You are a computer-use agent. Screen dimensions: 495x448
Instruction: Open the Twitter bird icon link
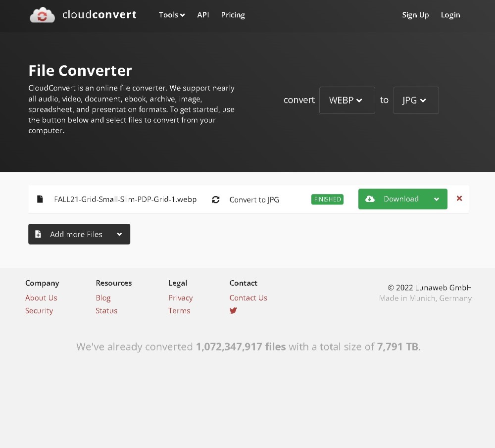233,311
